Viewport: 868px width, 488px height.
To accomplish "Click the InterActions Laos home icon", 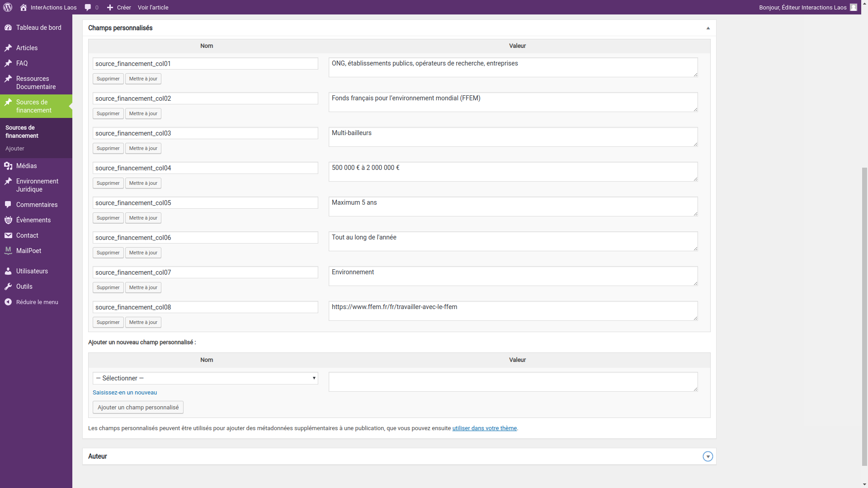I will [24, 7].
